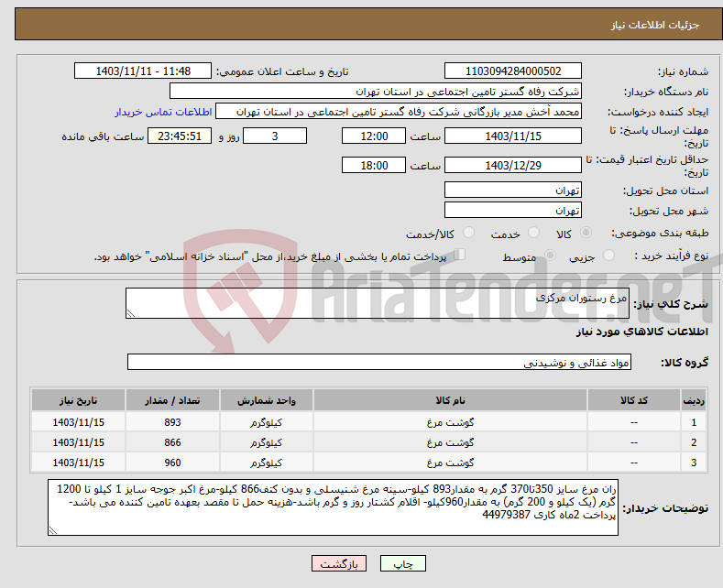The height and width of the screenshot is (588, 723).
Task: Click the buyer notes resize grip
Action: (x=53, y=530)
